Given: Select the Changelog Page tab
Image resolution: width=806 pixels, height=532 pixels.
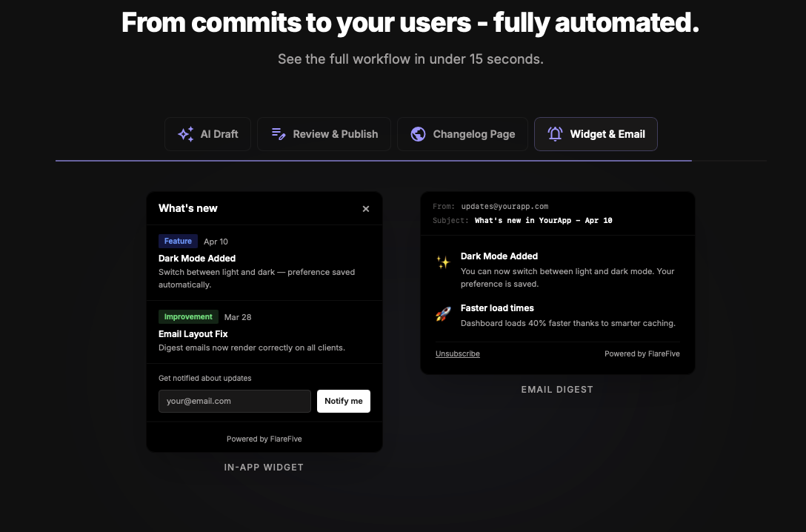Looking at the screenshot, I should (x=462, y=134).
